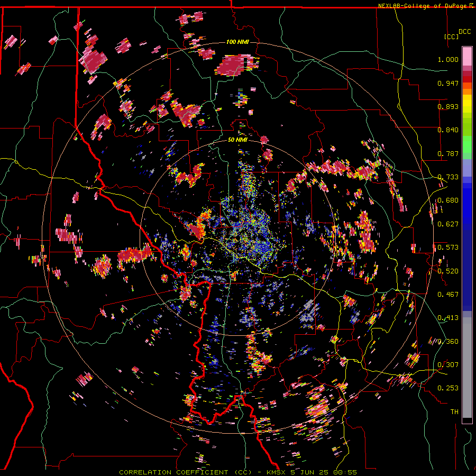Click the 0.307 legend value
This screenshot has height=476, width=476.
[x=448, y=365]
